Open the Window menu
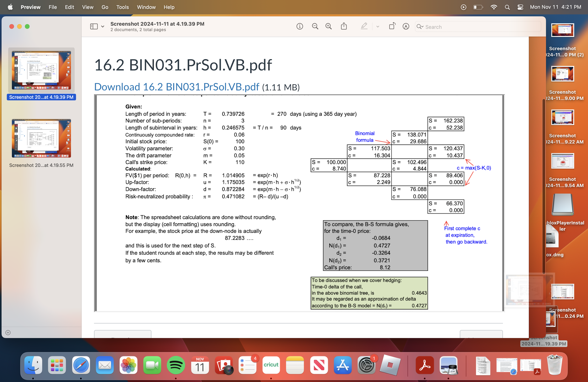This screenshot has height=382, width=588. [146, 7]
